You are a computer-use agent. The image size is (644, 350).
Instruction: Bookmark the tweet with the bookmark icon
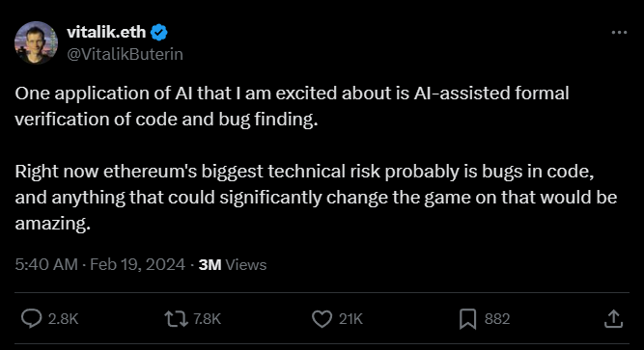(468, 319)
